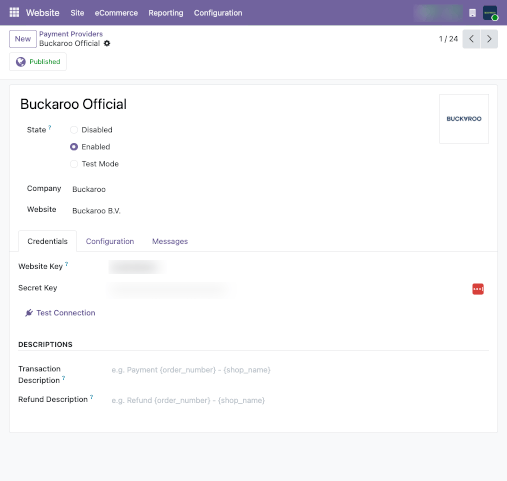The image size is (507, 481).
Task: Open the red password manager icon in Secret Key
Action: tap(478, 289)
